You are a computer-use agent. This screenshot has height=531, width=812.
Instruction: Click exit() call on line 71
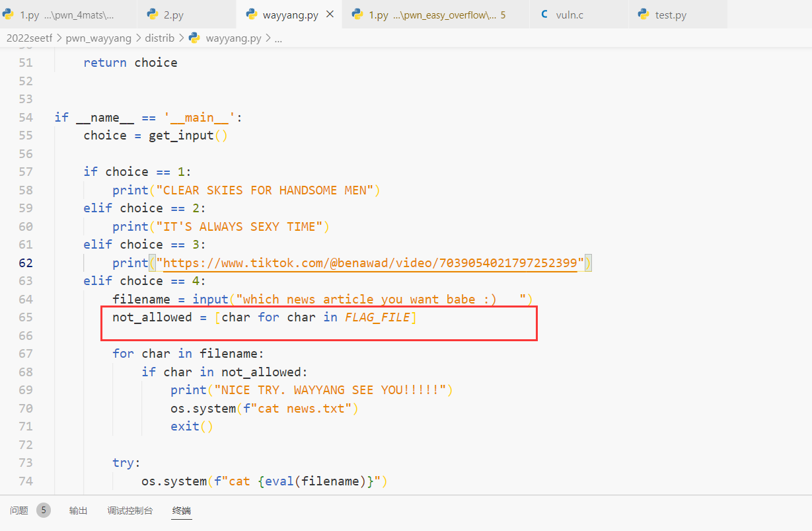click(192, 427)
